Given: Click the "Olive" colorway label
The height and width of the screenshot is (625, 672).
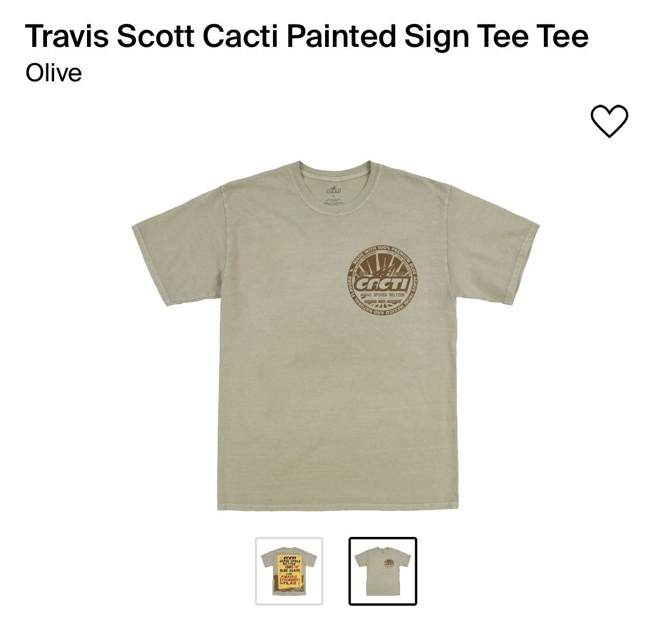Looking at the screenshot, I should coord(54,72).
